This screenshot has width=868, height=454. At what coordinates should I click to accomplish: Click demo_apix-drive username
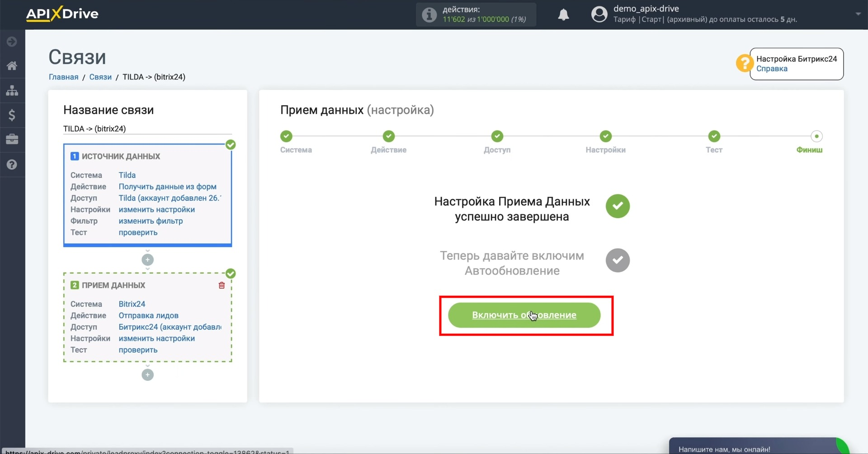[x=646, y=9]
